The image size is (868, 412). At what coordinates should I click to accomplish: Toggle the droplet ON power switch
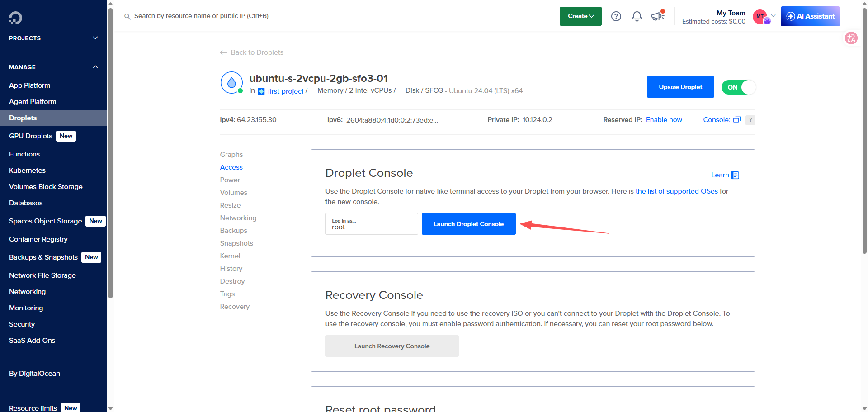(x=739, y=87)
